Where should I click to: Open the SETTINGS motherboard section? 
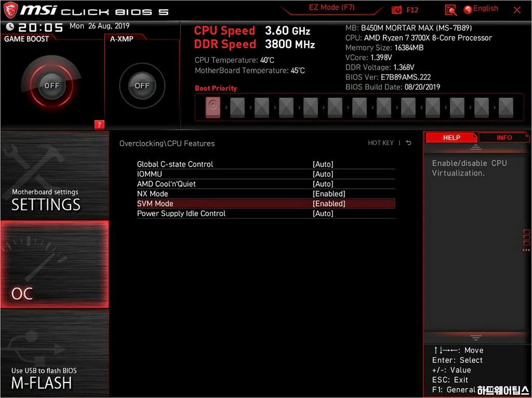click(x=55, y=175)
